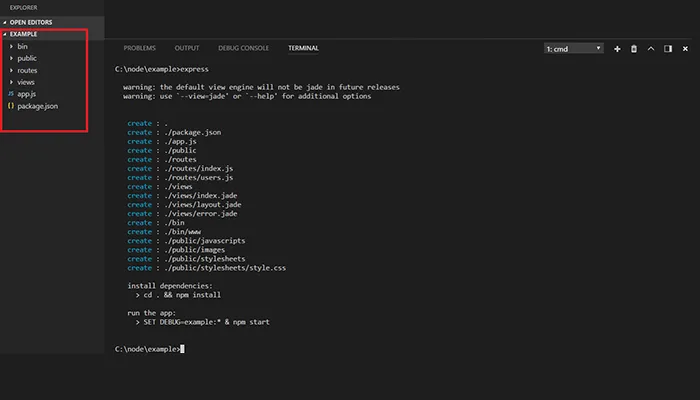This screenshot has height=400, width=700.
Task: Open the '1: cmd' terminal selector dropdown
Action: coord(574,49)
